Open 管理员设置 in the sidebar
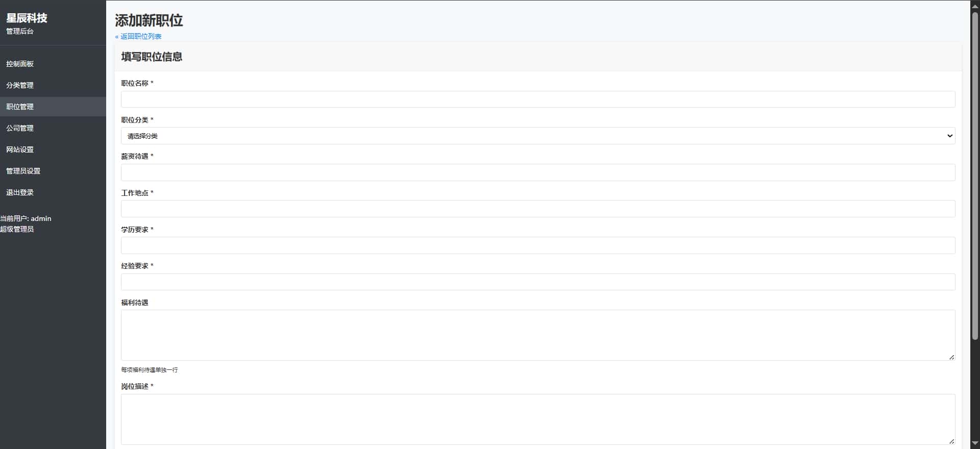The image size is (980, 449). 23,171
